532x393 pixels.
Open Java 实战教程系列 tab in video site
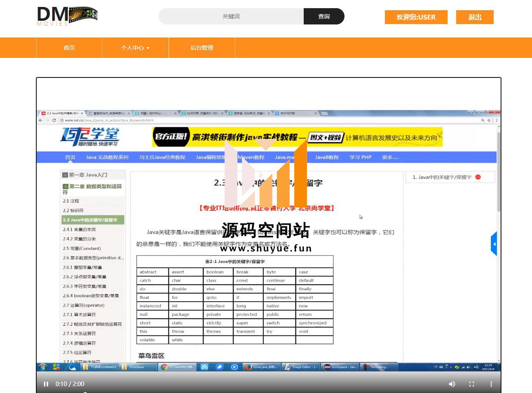(x=107, y=157)
